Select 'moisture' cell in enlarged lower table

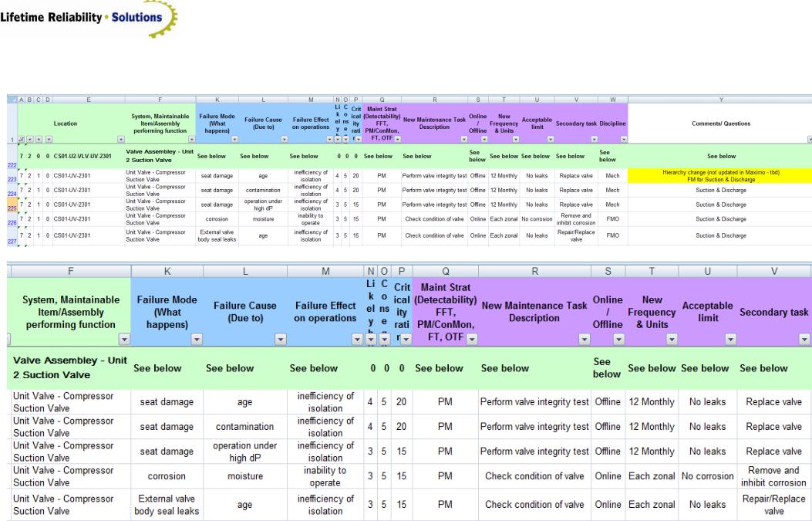245,476
